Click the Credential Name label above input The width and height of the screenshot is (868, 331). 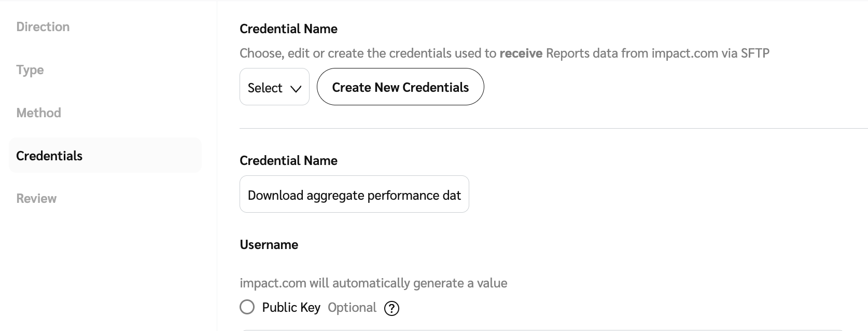tap(288, 161)
